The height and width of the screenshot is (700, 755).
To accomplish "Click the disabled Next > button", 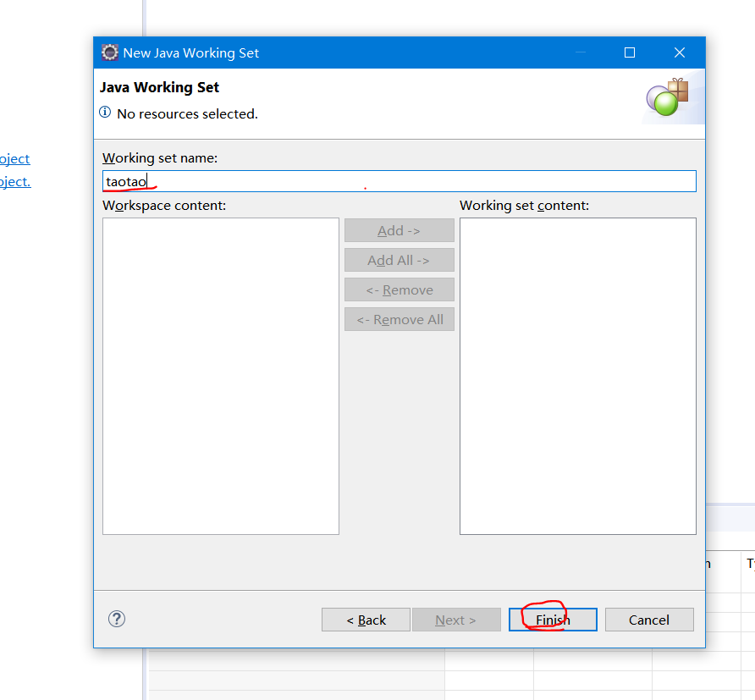I will (456, 620).
